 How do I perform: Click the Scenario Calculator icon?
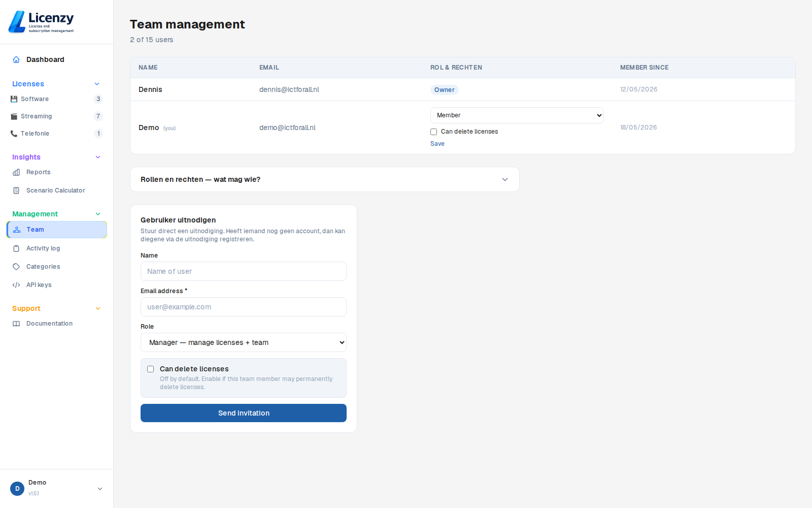point(16,190)
